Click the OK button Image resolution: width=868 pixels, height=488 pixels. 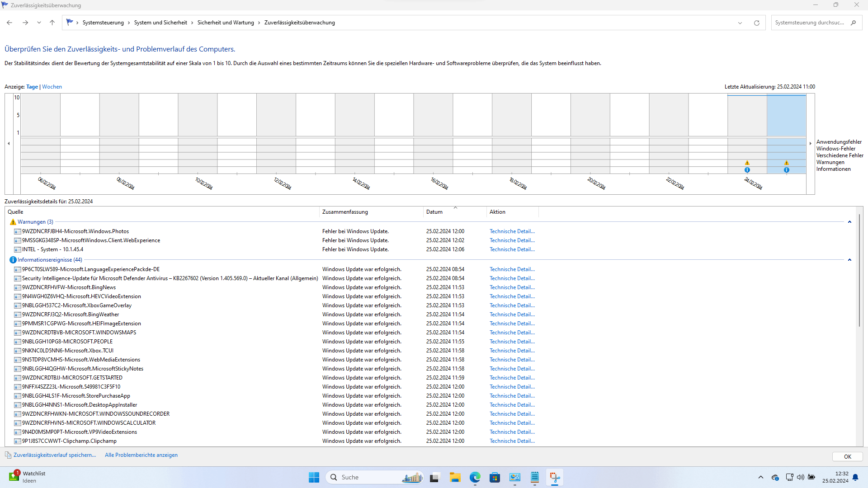coord(847,456)
